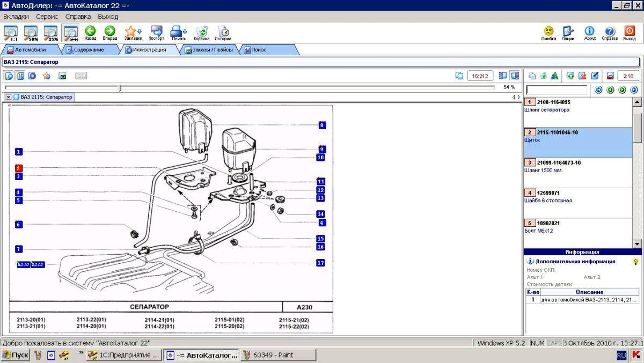
Task: Go to the previous part with the green arrow
Action: click(610, 90)
